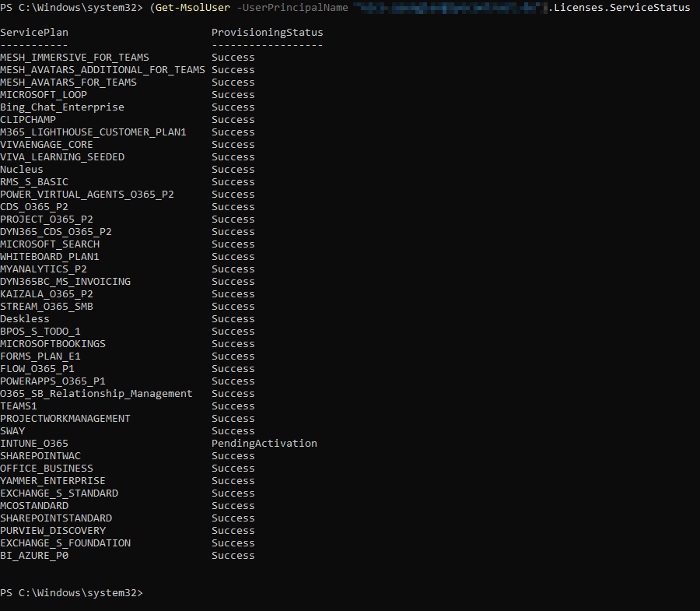Select POWER_VIRTUAL_AGENTS_O365_P2 text

pyautogui.click(x=87, y=195)
